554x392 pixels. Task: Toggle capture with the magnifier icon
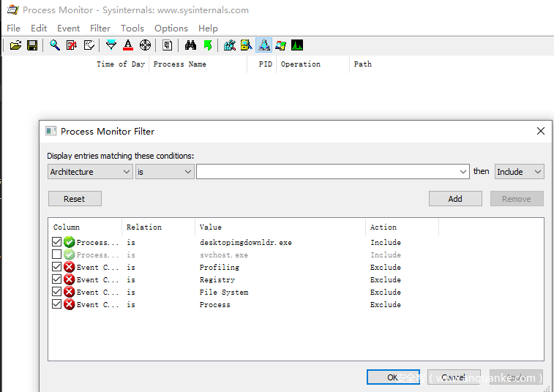point(55,45)
